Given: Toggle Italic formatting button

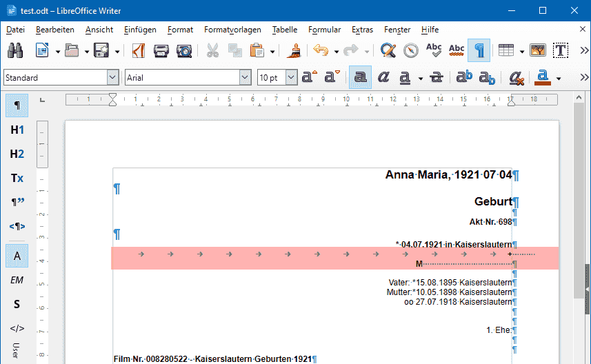Looking at the screenshot, I should pos(383,77).
